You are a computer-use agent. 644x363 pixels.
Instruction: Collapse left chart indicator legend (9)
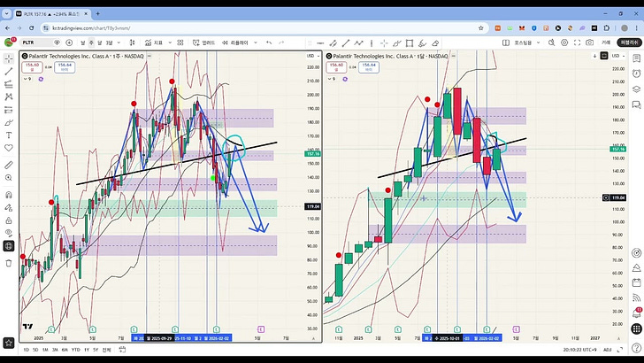pos(27,79)
